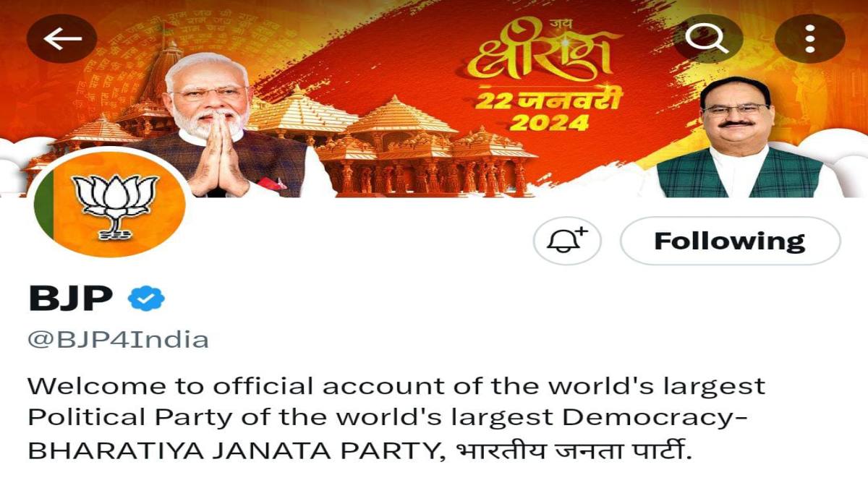Image resolution: width=868 pixels, height=488 pixels.
Task: Tap the notification bell with plus sign
Action: click(568, 241)
